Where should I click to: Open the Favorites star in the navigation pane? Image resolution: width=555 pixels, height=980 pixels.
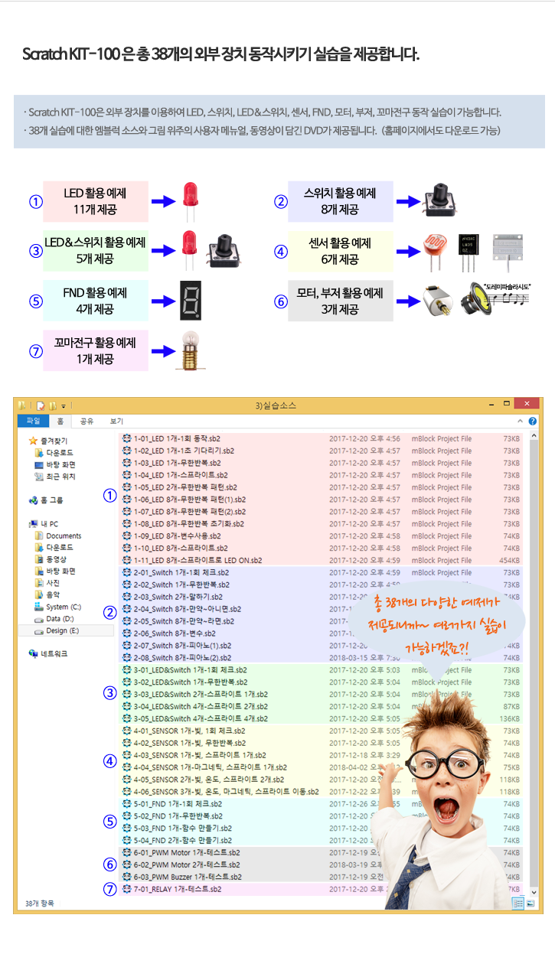pyautogui.click(x=33, y=441)
